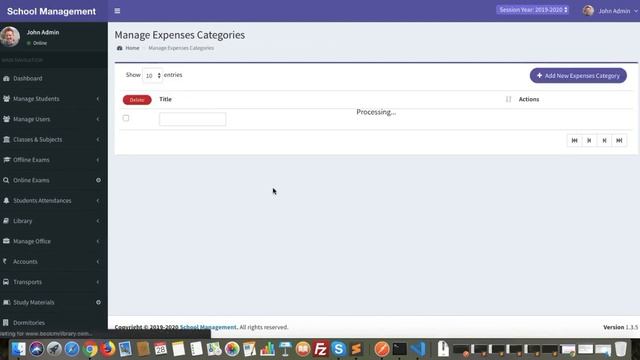Toggle the sidebar hamburger menu icon
The height and width of the screenshot is (360, 640).
click(x=117, y=11)
